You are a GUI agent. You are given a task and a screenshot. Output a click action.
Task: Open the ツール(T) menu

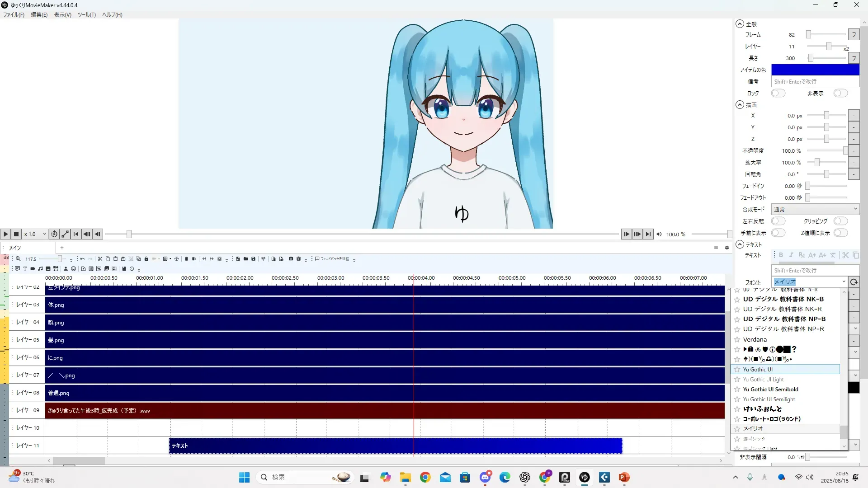[86, 14]
